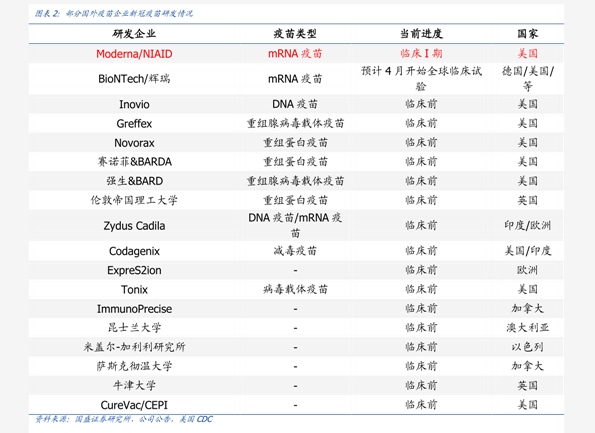
Task: Select the Zydus Cadila cell
Action: pyautogui.click(x=134, y=226)
